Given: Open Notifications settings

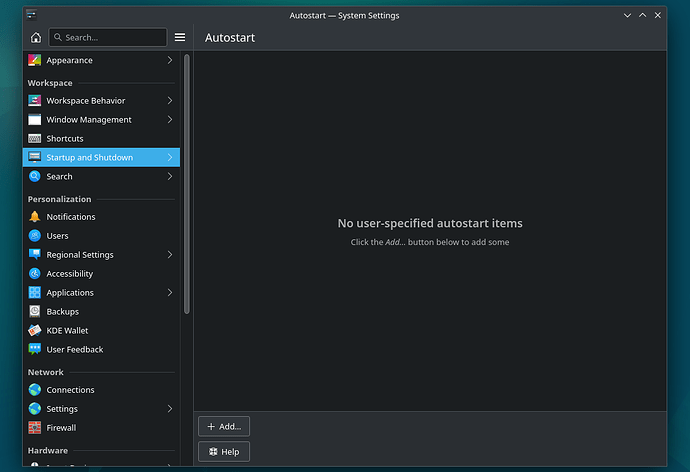Looking at the screenshot, I should [101, 217].
